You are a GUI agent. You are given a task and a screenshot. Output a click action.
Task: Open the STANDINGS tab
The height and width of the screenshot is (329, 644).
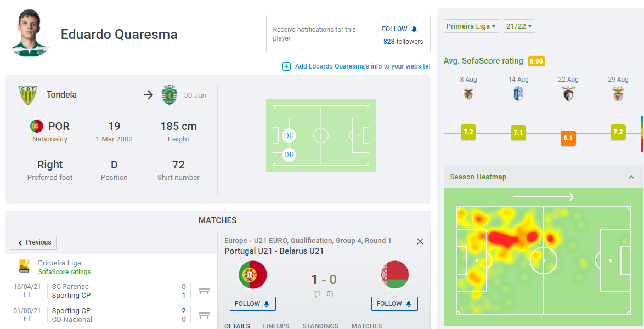coord(320,326)
